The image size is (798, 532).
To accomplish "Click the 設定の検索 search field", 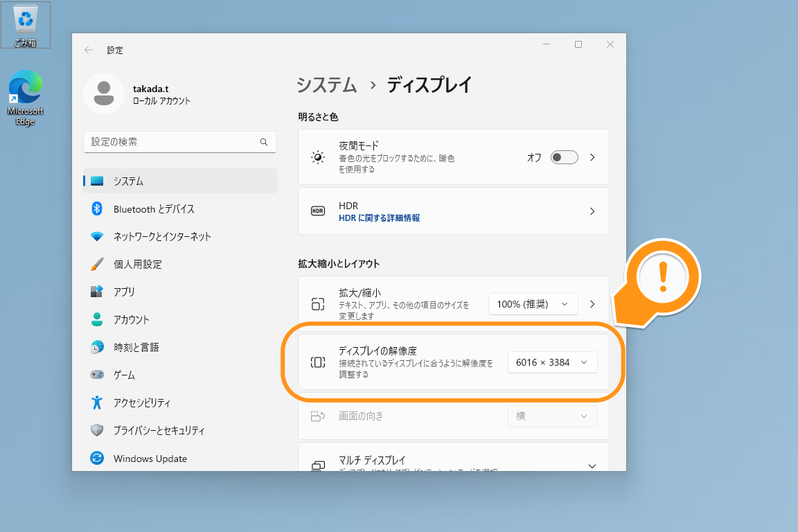I will click(x=179, y=142).
